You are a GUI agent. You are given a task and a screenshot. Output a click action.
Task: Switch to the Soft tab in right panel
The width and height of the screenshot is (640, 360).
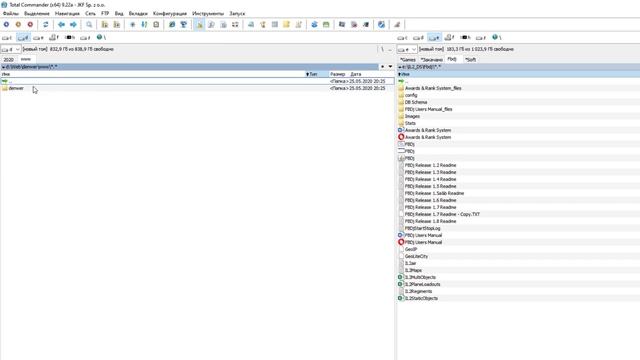point(470,60)
